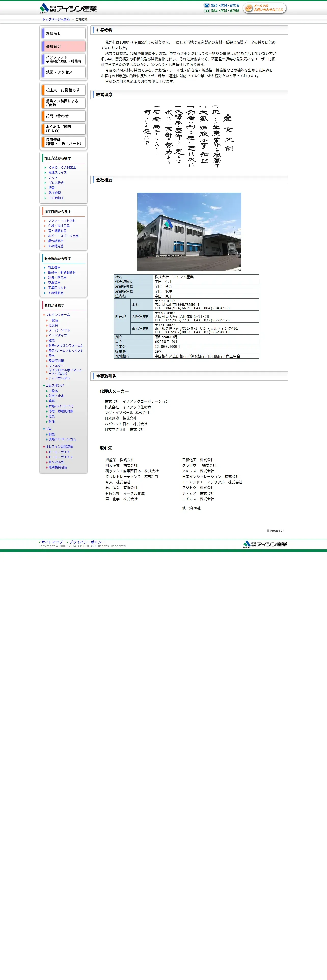Open the 地図・アクセス menu item
This screenshot has height=980, width=327.
64,72
